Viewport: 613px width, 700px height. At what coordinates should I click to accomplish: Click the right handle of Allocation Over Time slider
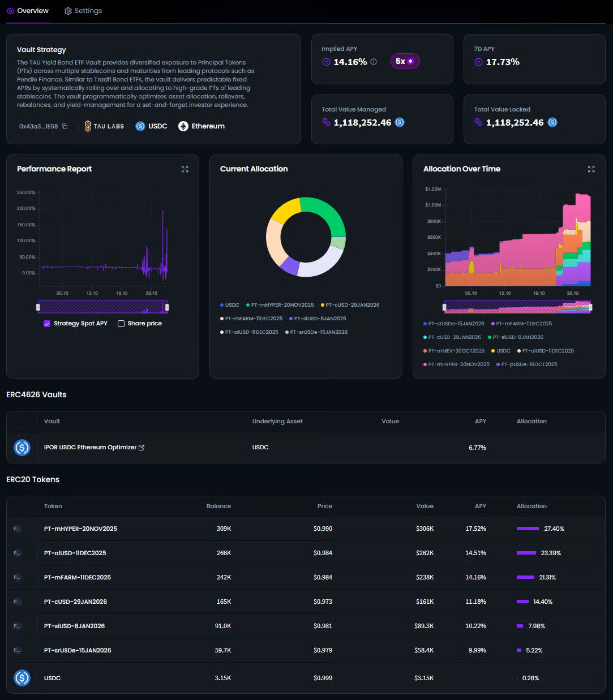click(590, 307)
